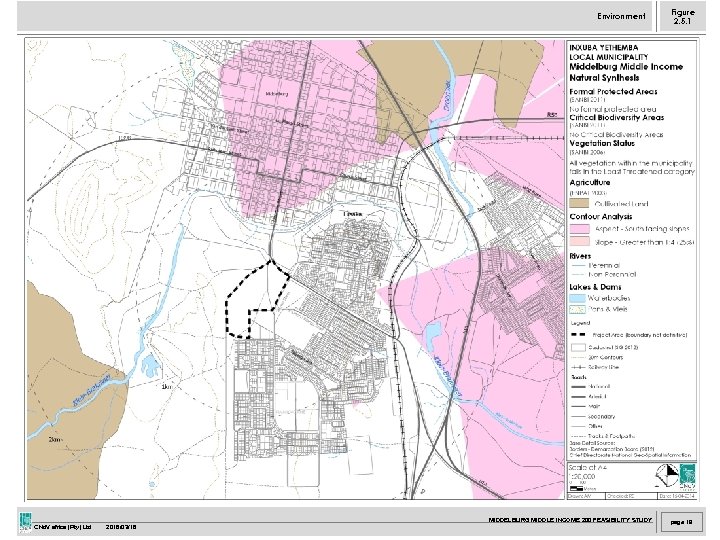Click the 'Environment' header text
The height and width of the screenshot is (540, 720).
pos(621,16)
